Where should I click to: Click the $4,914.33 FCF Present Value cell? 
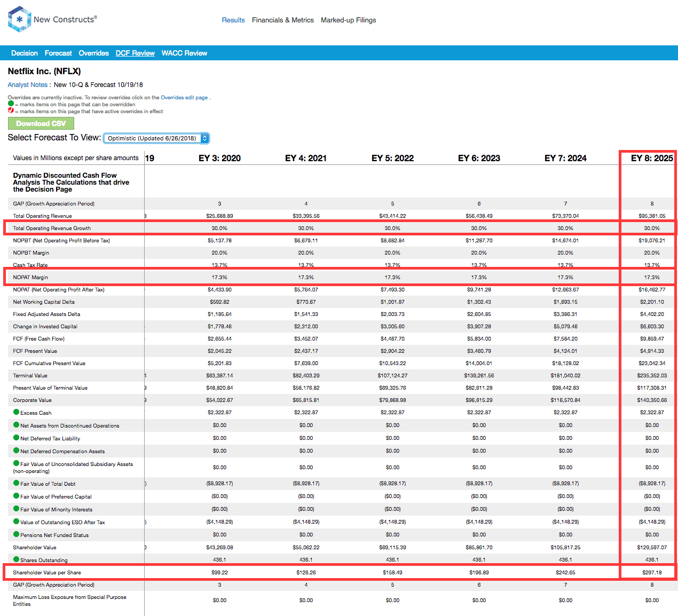652,351
